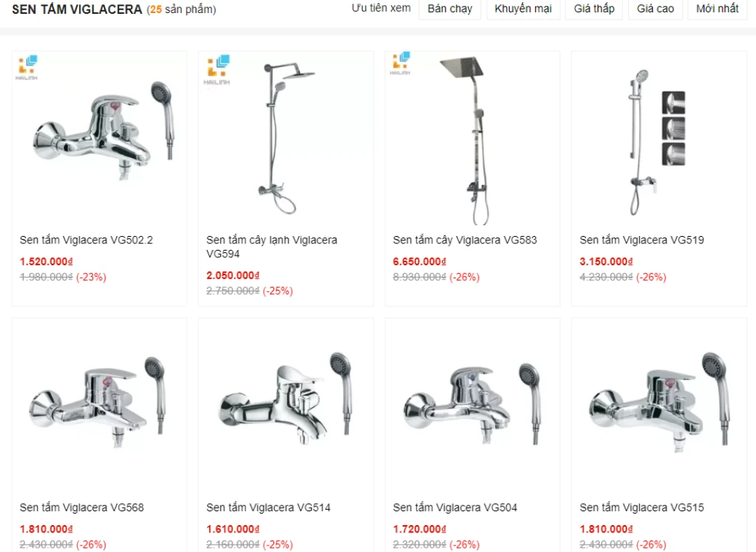Open the VG583 square rain shower image

[x=469, y=140]
